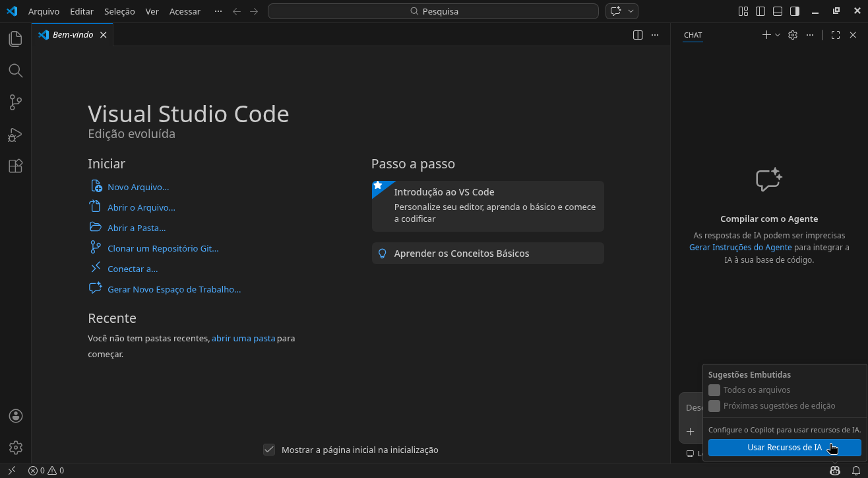The height and width of the screenshot is (478, 868).
Task: Open the Source Control view
Action: coord(15,102)
